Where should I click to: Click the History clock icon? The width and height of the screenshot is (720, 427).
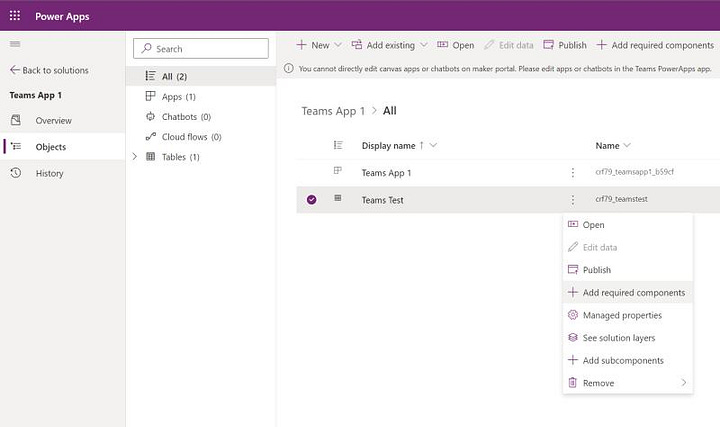16,173
